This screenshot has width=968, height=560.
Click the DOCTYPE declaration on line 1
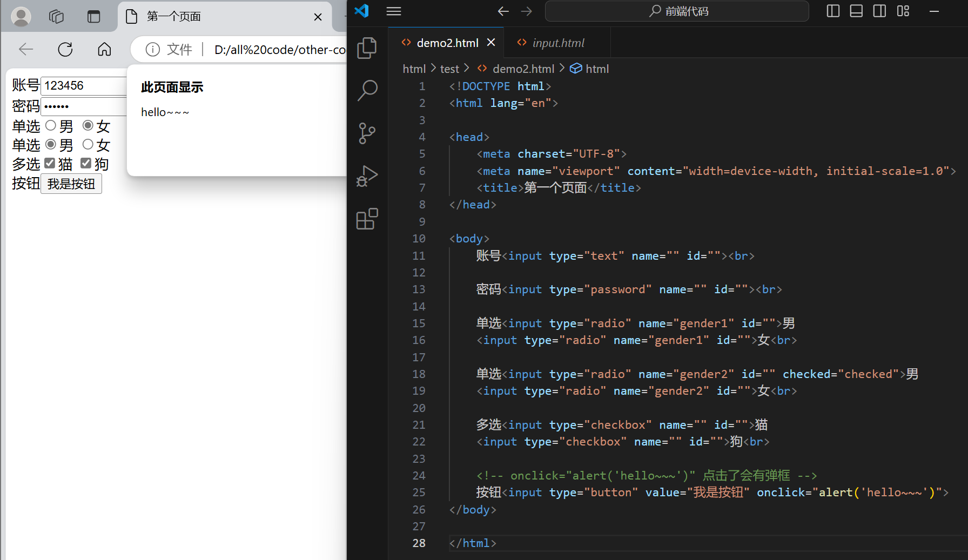pyautogui.click(x=500, y=86)
